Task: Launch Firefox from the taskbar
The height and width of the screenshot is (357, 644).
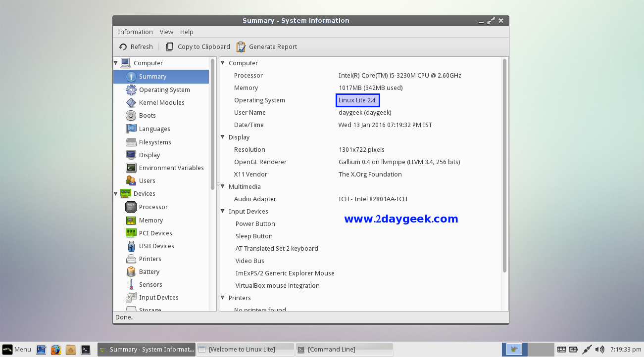Action: click(56, 350)
